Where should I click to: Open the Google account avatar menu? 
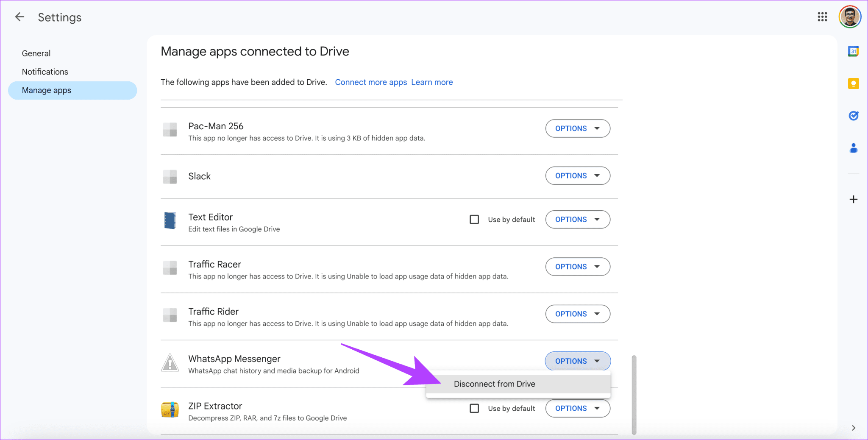(x=850, y=17)
